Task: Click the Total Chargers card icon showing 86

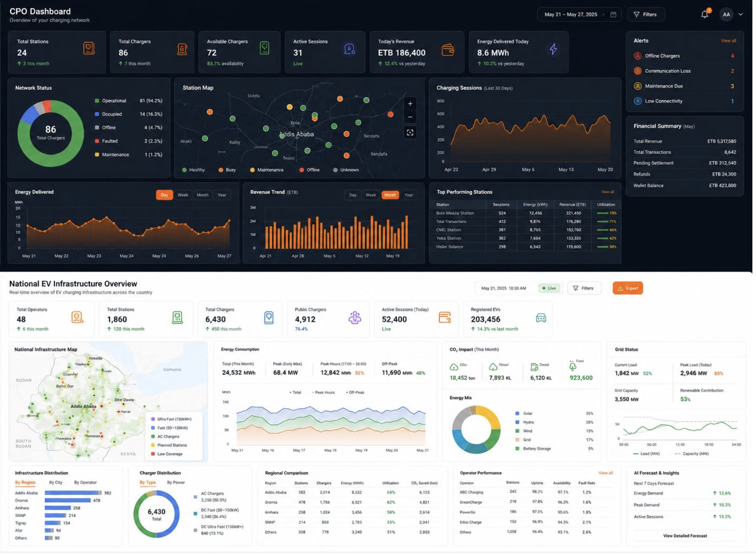Action: pyautogui.click(x=182, y=49)
